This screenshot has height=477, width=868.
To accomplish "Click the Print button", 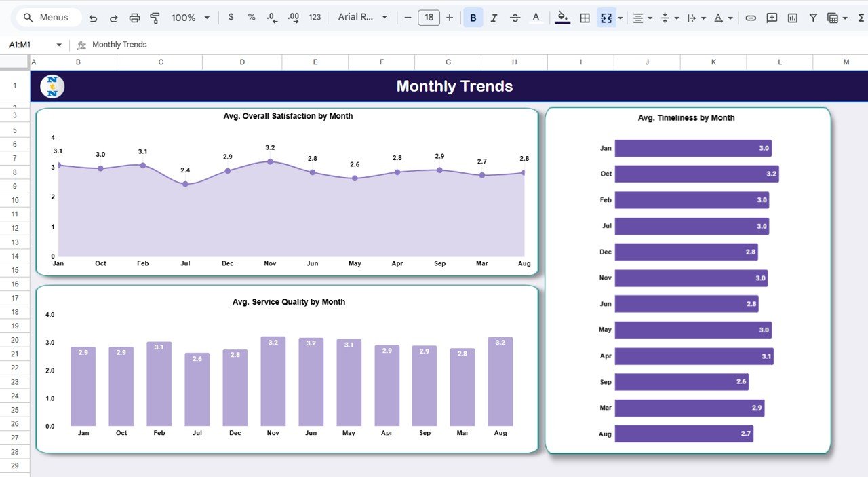I will pyautogui.click(x=134, y=18).
